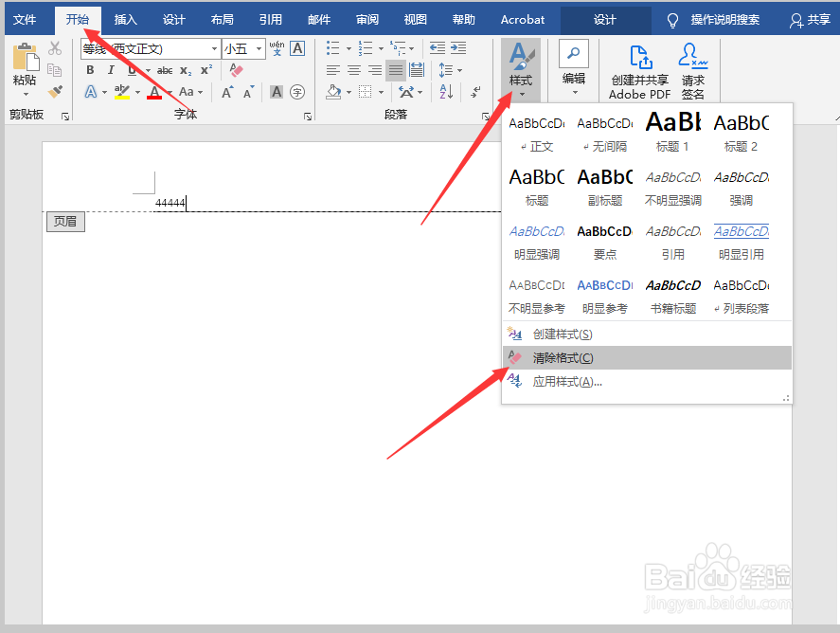Apply the 无间隔 style

[x=605, y=132]
